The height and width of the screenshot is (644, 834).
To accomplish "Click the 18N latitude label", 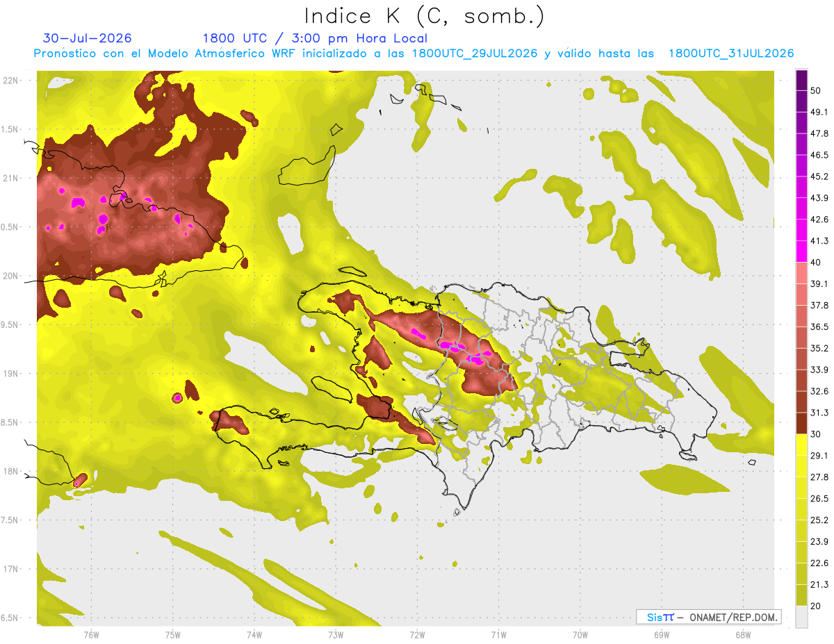I will click(12, 472).
